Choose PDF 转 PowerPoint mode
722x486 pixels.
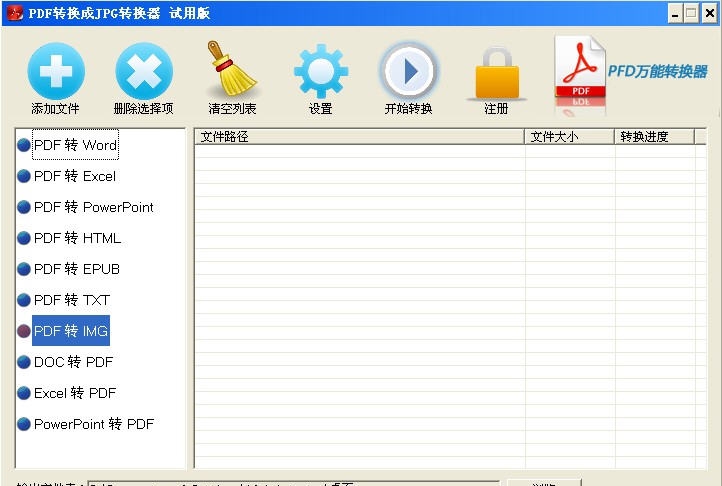pyautogui.click(x=93, y=207)
